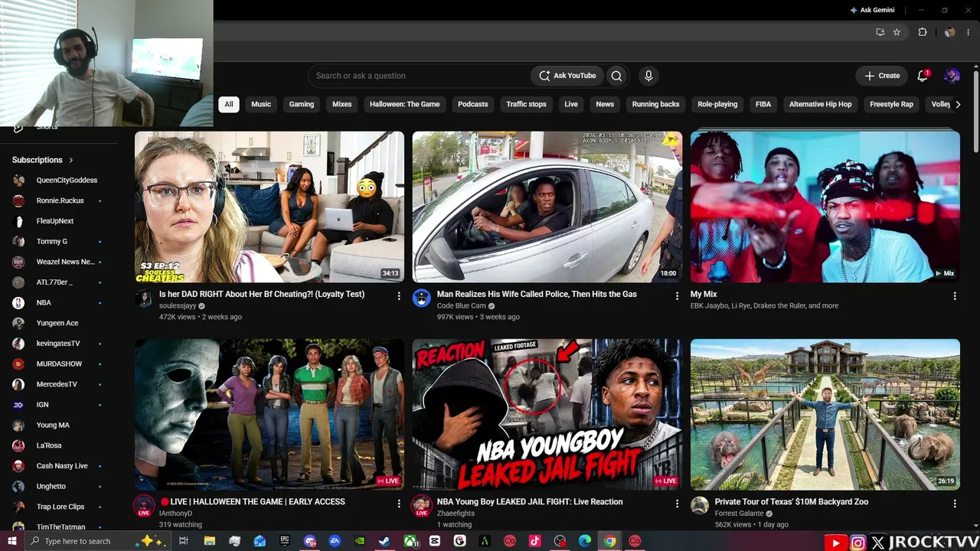
Task: Open the QueenCityGoddess subscription channel
Action: (x=58, y=180)
